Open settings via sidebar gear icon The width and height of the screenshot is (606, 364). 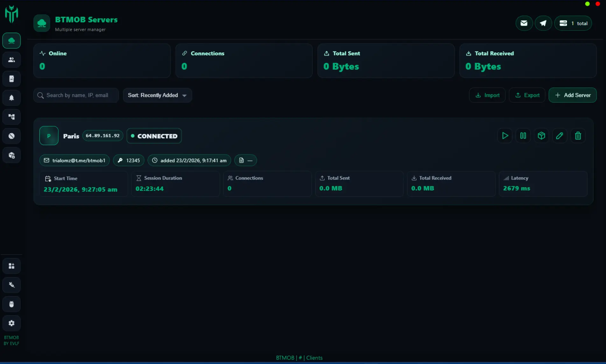(11, 323)
